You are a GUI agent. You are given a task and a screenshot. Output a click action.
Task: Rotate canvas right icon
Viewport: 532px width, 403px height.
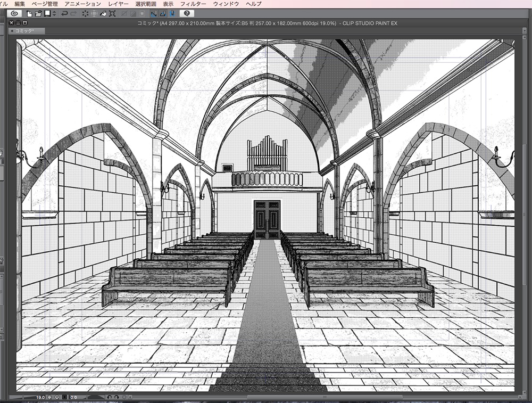[117, 397]
